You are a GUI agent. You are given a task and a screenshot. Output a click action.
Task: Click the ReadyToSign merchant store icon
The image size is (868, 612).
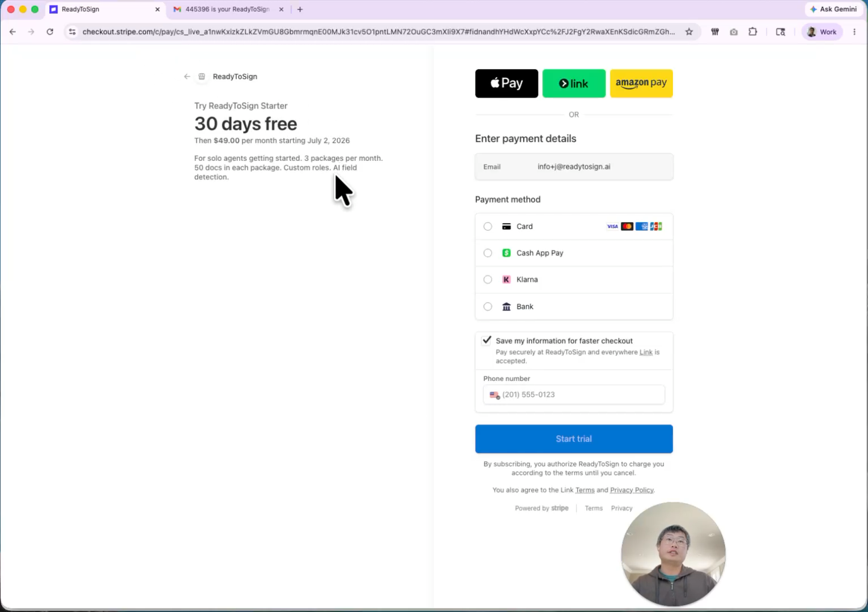click(202, 76)
